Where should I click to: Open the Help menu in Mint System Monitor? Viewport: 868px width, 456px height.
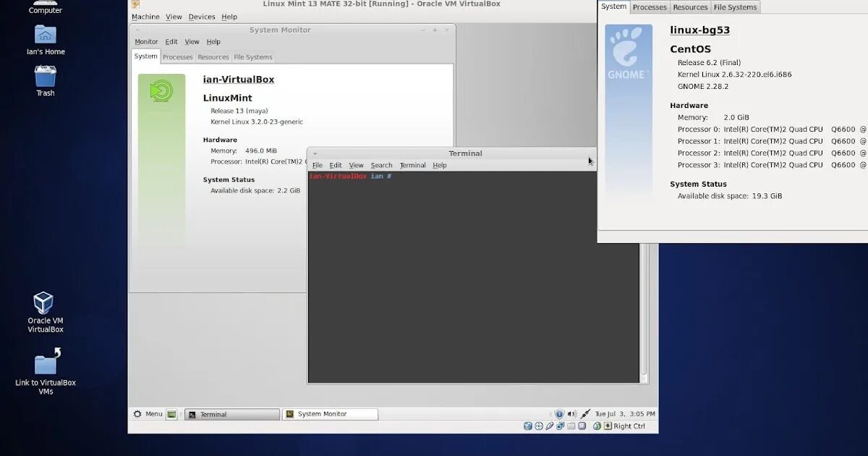click(x=213, y=42)
